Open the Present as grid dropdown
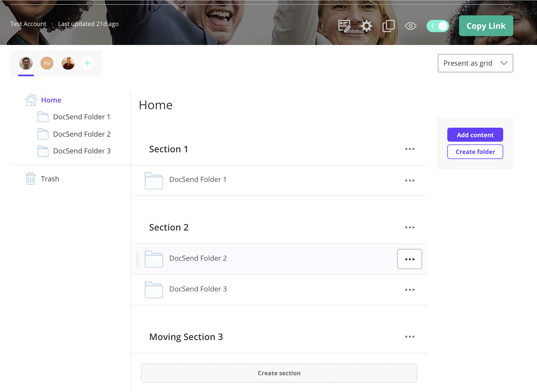537x392 pixels. (x=475, y=63)
